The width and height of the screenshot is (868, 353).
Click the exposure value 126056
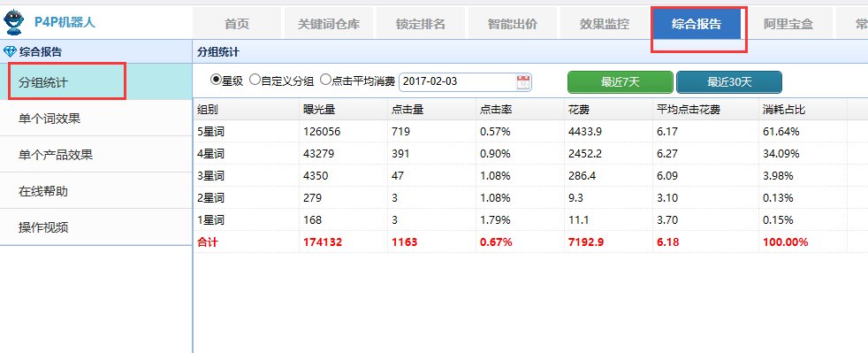[x=322, y=131]
